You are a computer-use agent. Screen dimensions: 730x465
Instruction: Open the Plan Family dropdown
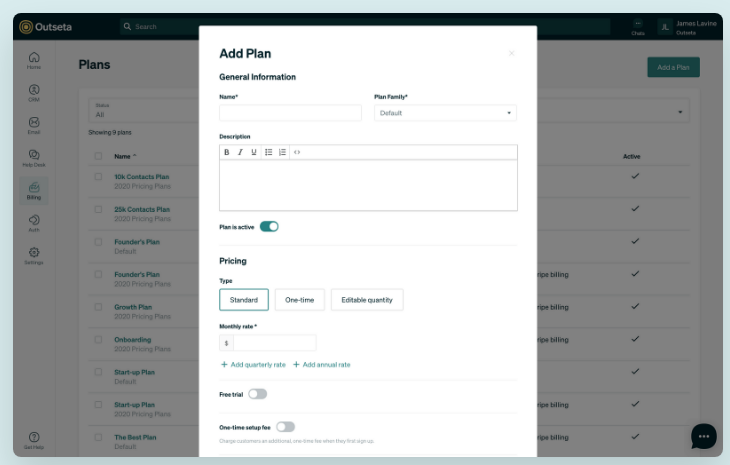445,113
